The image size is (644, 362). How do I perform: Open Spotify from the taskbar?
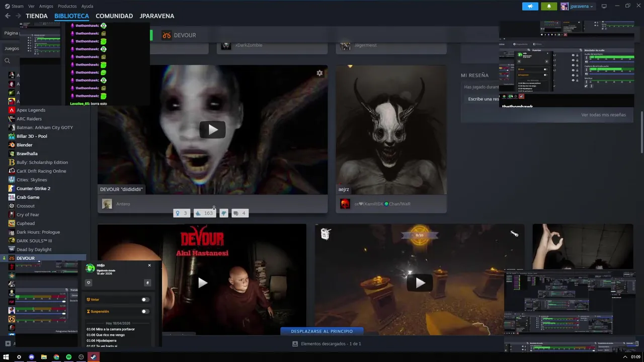click(68, 357)
